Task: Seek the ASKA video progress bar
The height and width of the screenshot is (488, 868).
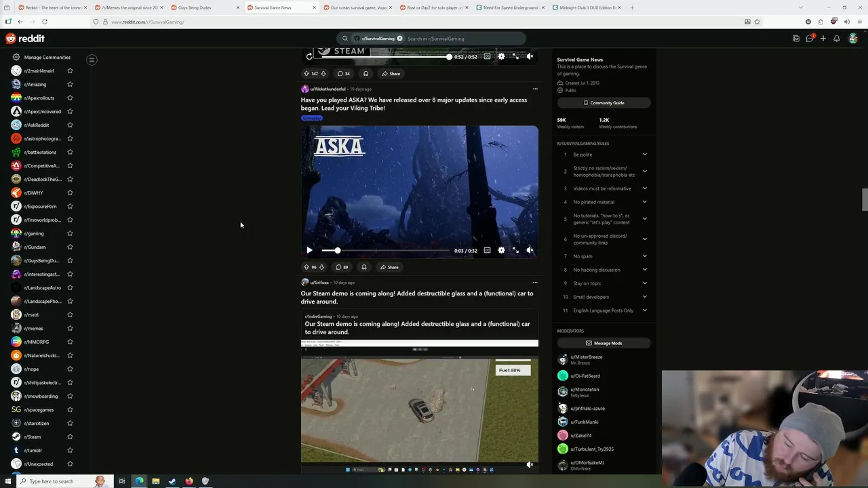Action: [x=385, y=250]
